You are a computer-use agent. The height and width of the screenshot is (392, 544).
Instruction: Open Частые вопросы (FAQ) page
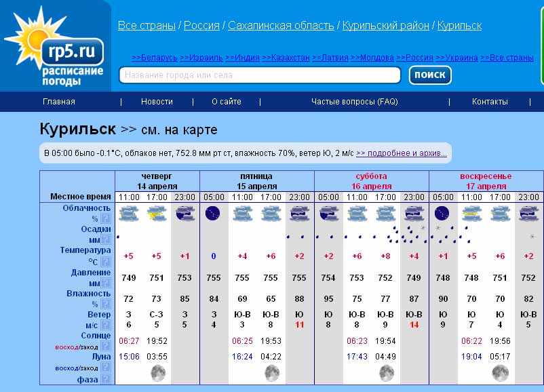click(x=354, y=102)
